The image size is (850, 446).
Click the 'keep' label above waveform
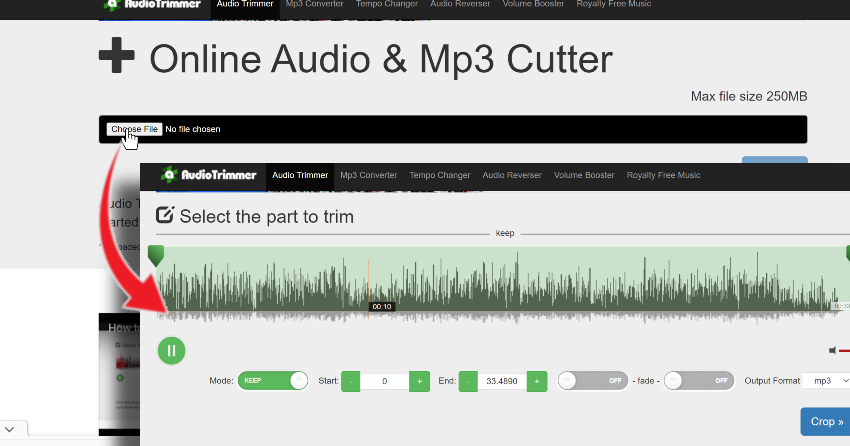(x=505, y=234)
